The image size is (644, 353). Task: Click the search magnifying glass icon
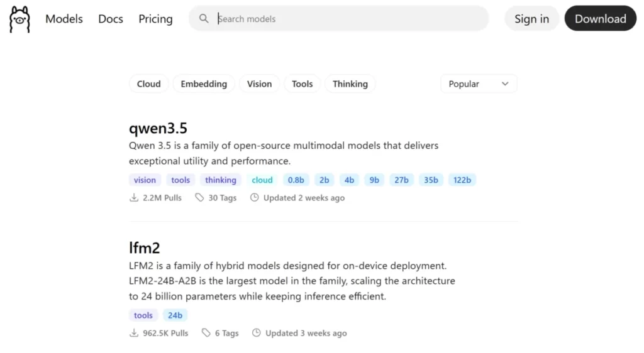204,19
